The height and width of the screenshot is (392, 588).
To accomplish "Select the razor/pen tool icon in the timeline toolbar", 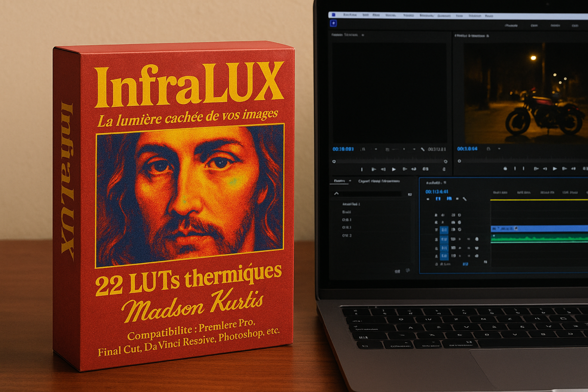I will click(465, 199).
